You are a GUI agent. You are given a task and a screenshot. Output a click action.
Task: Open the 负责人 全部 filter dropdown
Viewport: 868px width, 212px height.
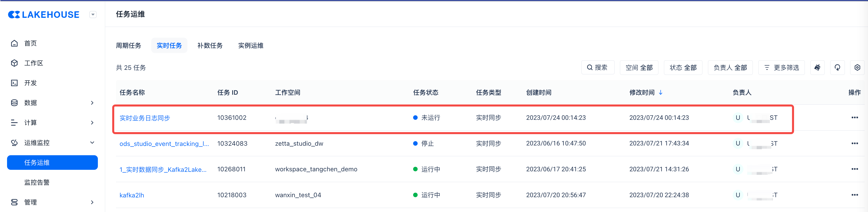[x=730, y=68]
